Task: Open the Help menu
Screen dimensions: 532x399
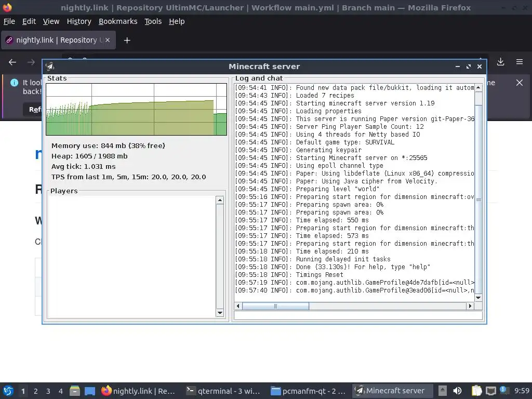Action: pos(177,21)
